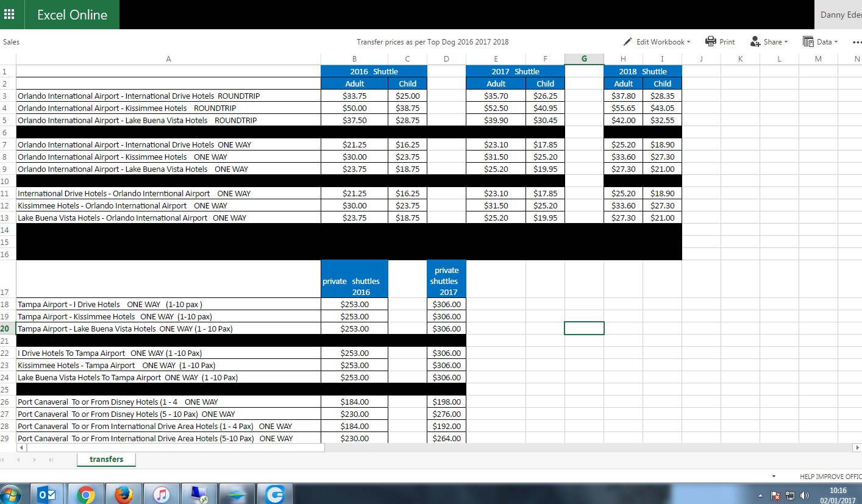
Task: Select row 20 header
Action: coord(8,328)
